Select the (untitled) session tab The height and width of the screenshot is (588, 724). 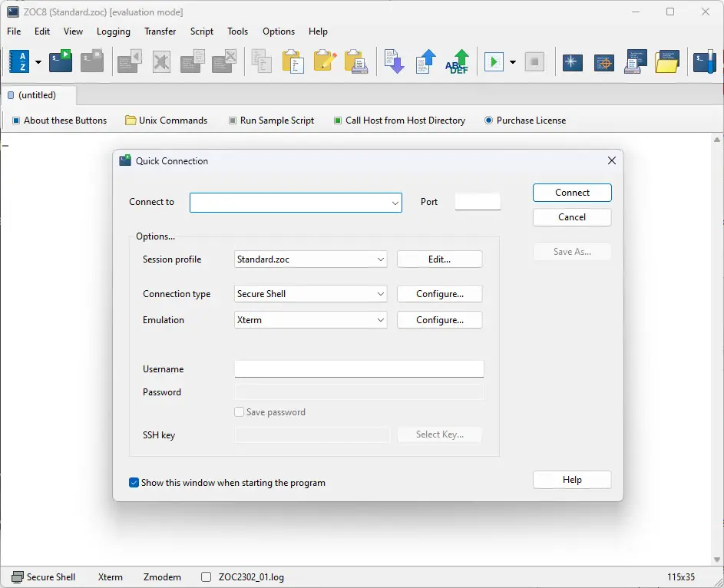point(38,95)
